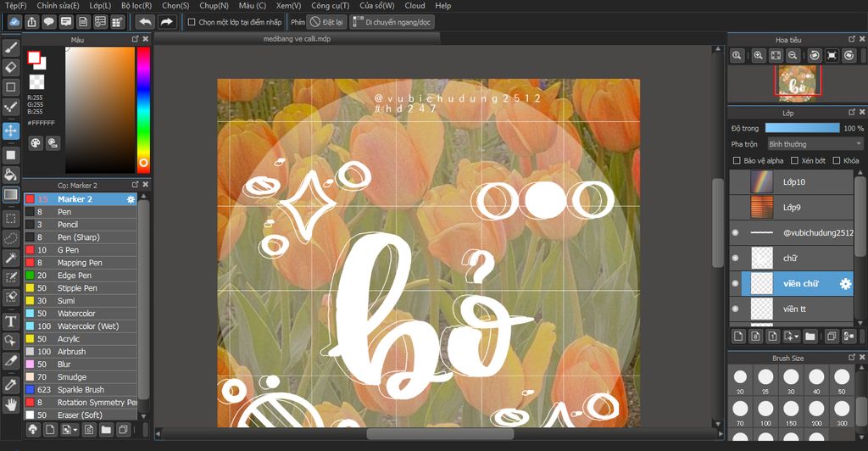Choose the Sparkle Brush
Viewport: 868px width, 451px height.
[81, 390]
